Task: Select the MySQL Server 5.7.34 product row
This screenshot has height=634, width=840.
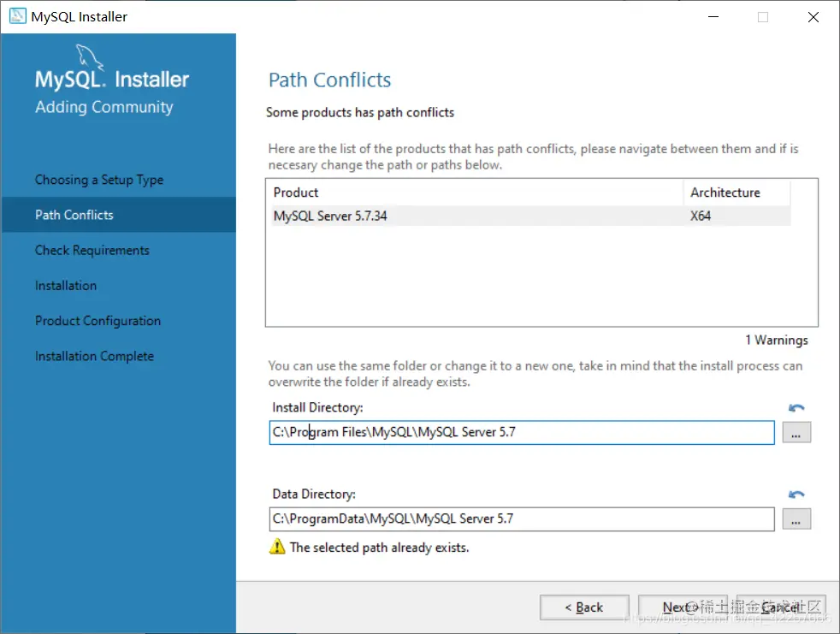Action: 530,216
